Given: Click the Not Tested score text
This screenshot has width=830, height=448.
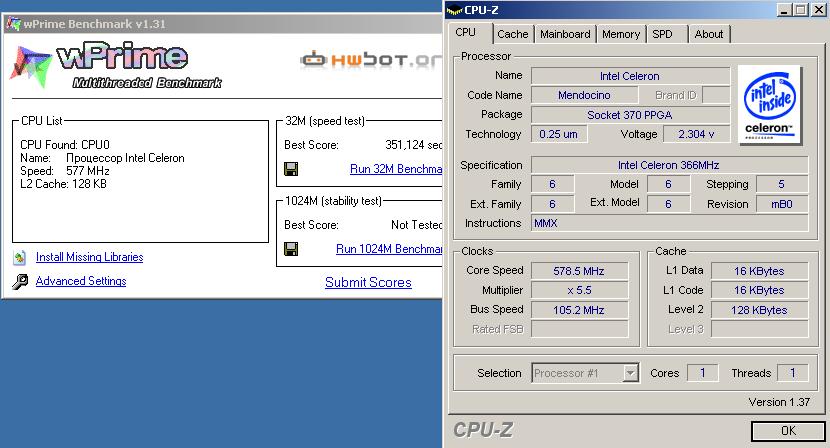Looking at the screenshot, I should click(417, 225).
